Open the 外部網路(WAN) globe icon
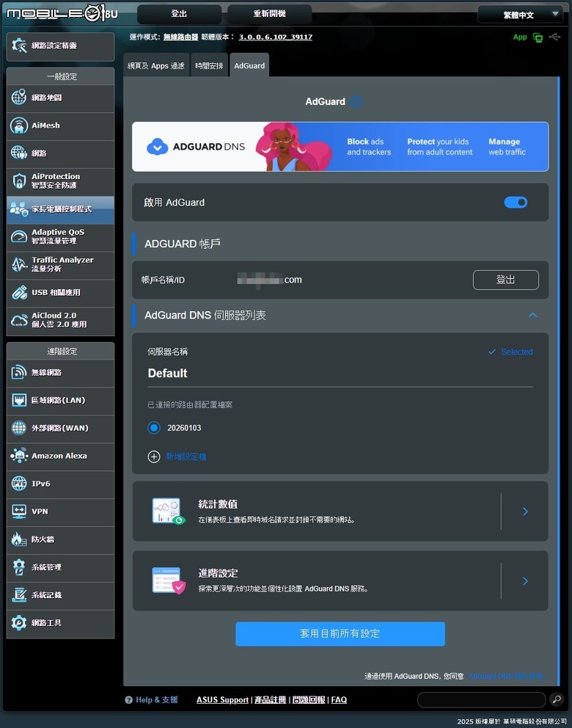The width and height of the screenshot is (572, 728). [x=19, y=428]
